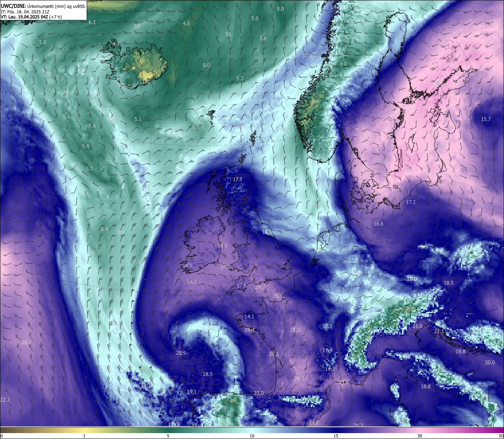The width and height of the screenshot is (504, 439).
Task: Click the 6.0 value east of Iceland
Action: click(206, 65)
